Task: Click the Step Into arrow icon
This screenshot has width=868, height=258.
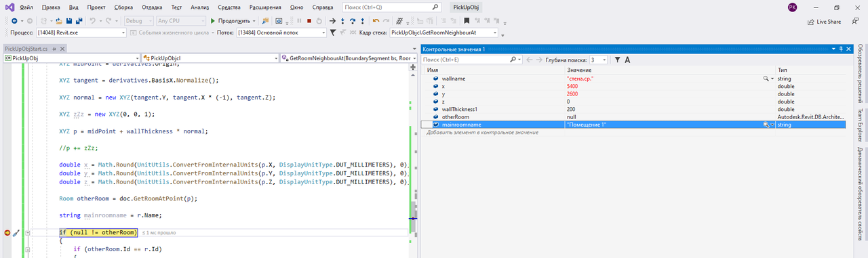Action: click(x=342, y=21)
